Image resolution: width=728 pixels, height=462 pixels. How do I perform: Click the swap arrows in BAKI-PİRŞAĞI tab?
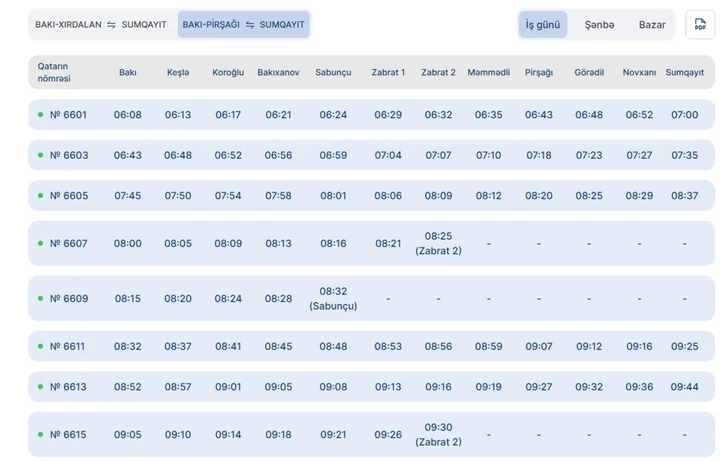click(x=250, y=25)
